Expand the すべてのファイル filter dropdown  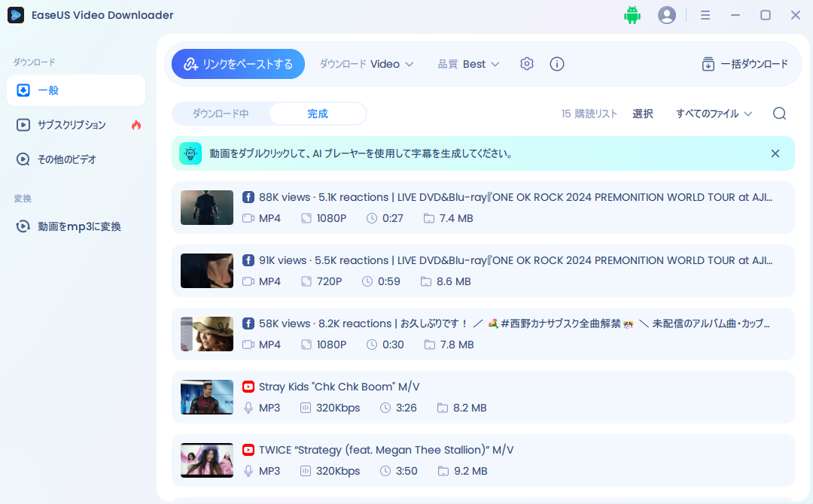712,113
